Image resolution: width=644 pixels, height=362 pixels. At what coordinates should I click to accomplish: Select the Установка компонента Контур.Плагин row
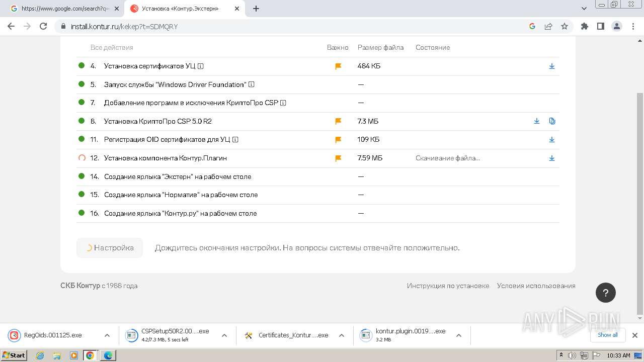click(318, 158)
